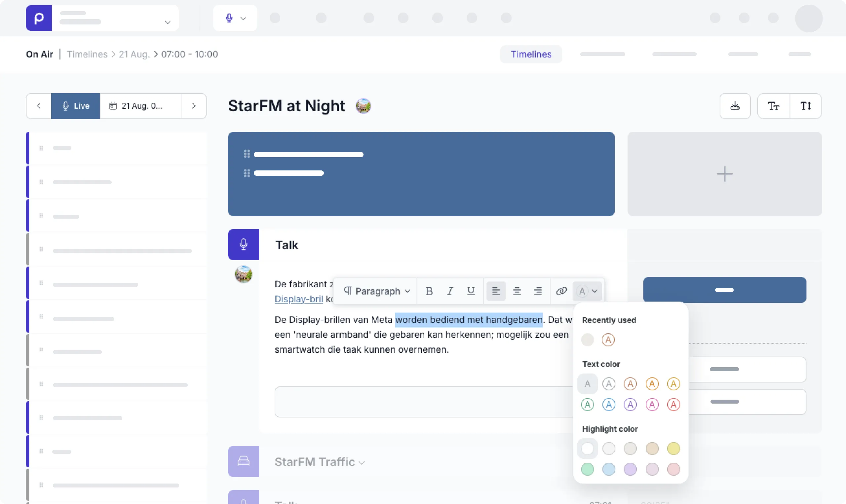Align text left
The width and height of the screenshot is (846, 504).
pos(496,291)
